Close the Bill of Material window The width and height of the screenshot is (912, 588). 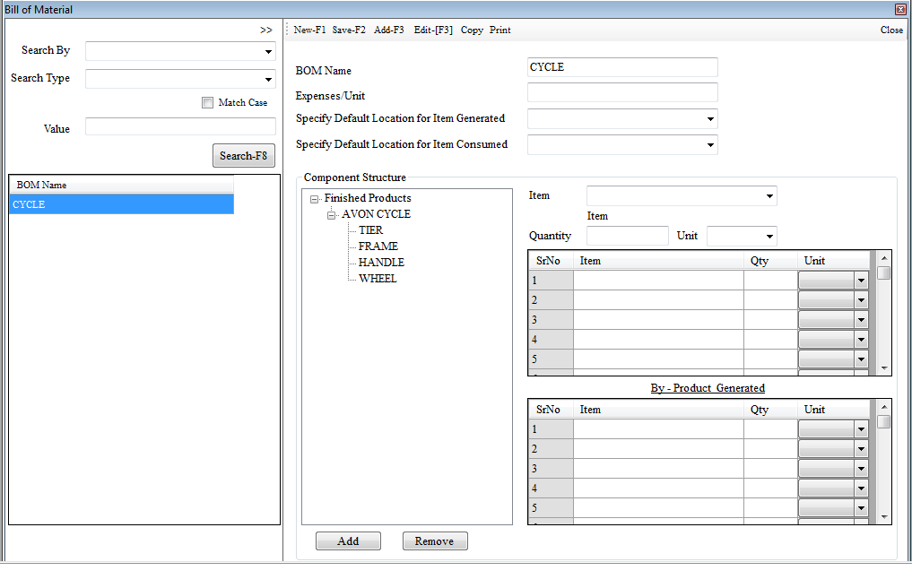click(x=899, y=9)
